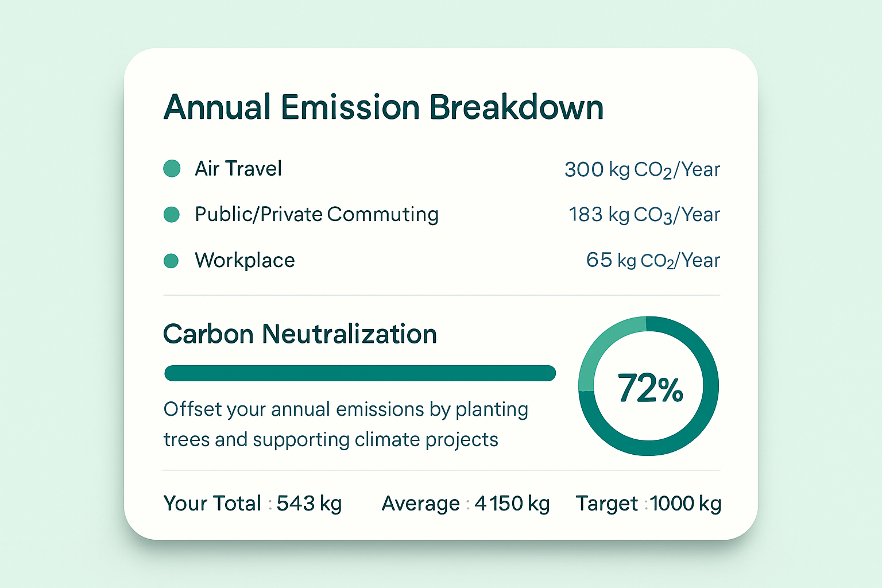The image size is (882, 588).
Task: Switch to the Your Total summary
Action: [252, 503]
